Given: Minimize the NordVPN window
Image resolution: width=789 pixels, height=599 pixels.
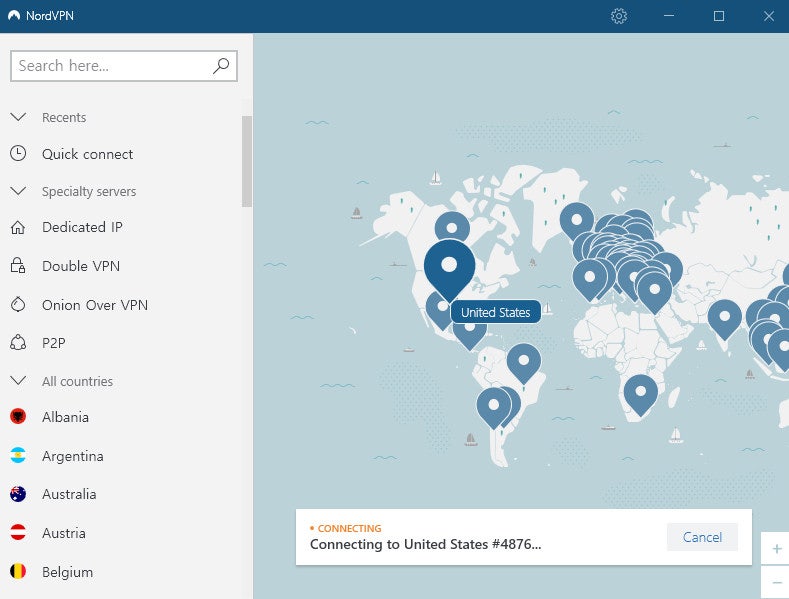Looking at the screenshot, I should point(669,16).
